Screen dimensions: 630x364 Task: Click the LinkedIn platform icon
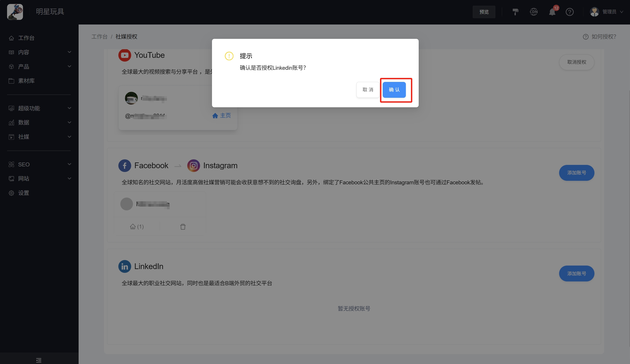point(125,266)
